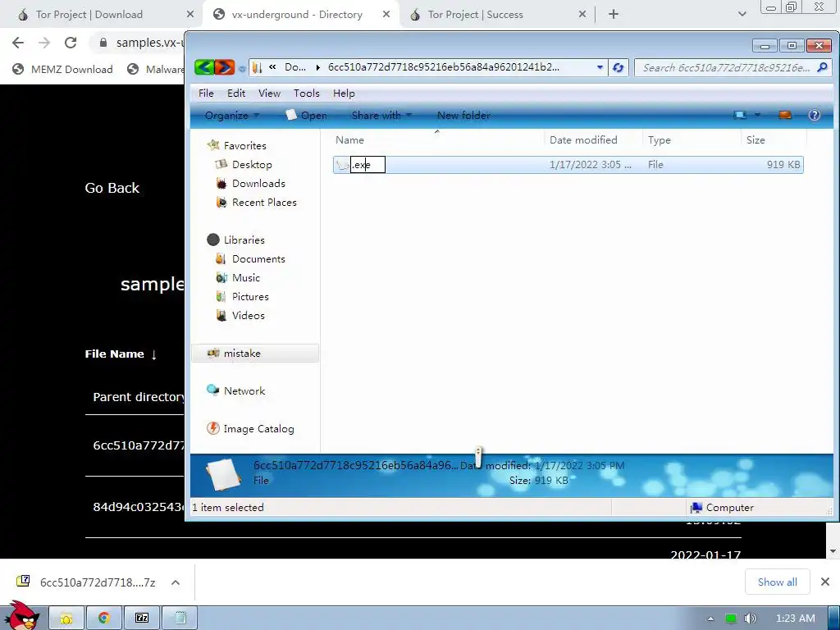Click New folder button
The image size is (840, 630).
click(x=463, y=115)
